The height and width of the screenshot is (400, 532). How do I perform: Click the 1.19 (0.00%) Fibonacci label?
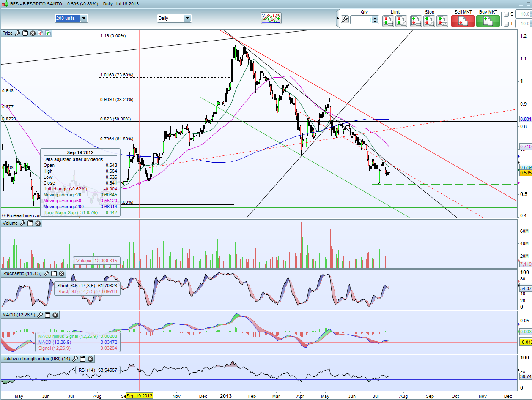(112, 36)
